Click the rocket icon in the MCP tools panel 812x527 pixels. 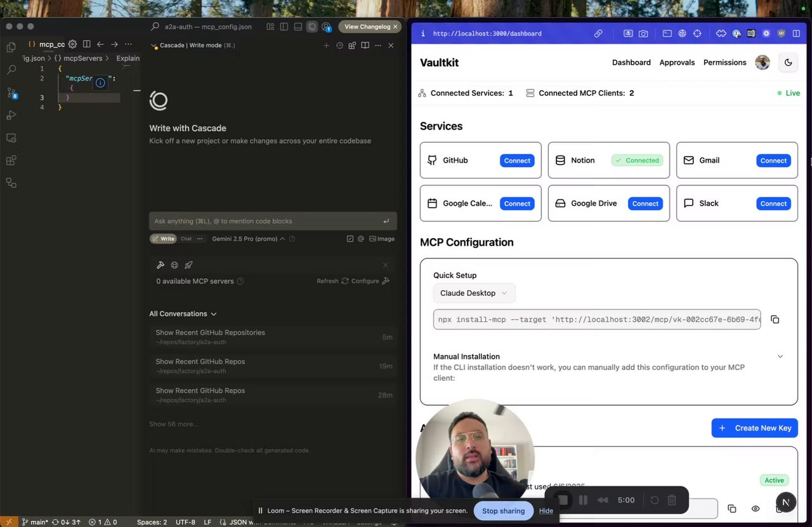(188, 265)
